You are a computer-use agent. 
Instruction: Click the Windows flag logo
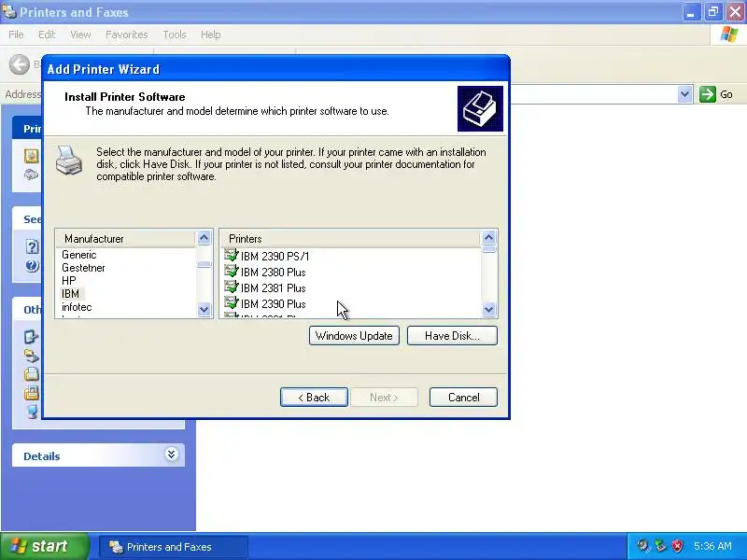pyautogui.click(x=729, y=35)
